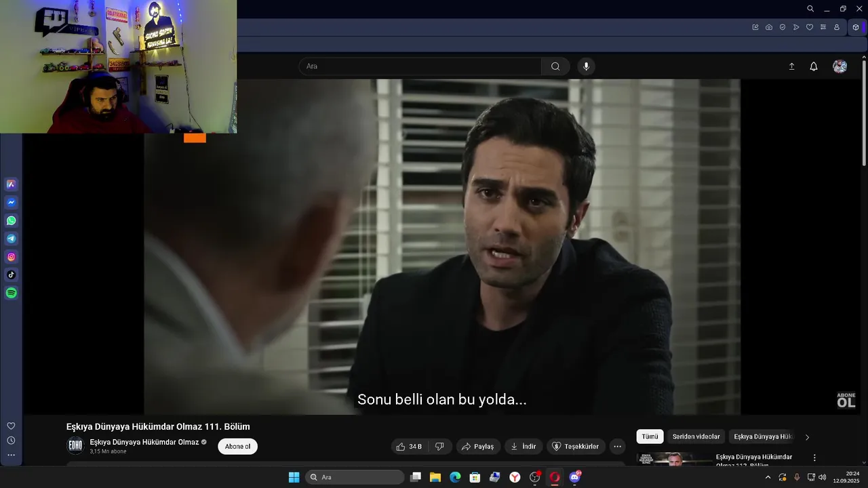The image size is (868, 488).
Task: Open Eşkıya Dünyaya Hükümdar Olmaz channel name
Action: [x=144, y=442]
